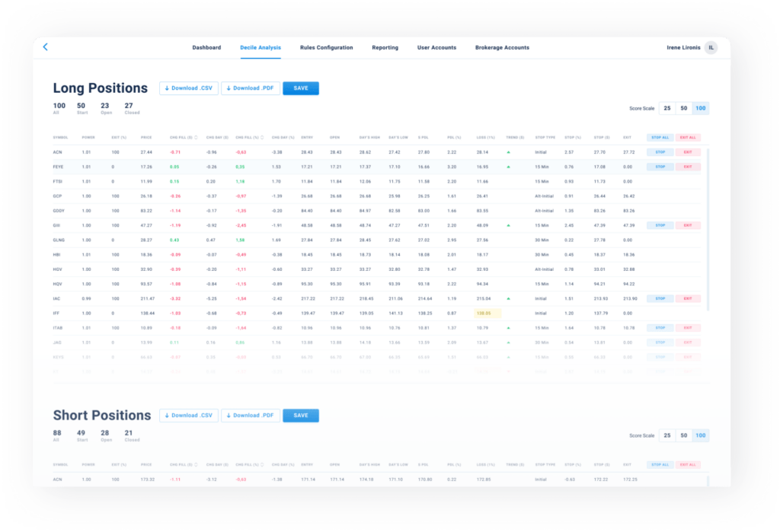780x532 pixels.
Task: Click the download icon on Download .CSV for Long Positions
Action: click(165, 88)
